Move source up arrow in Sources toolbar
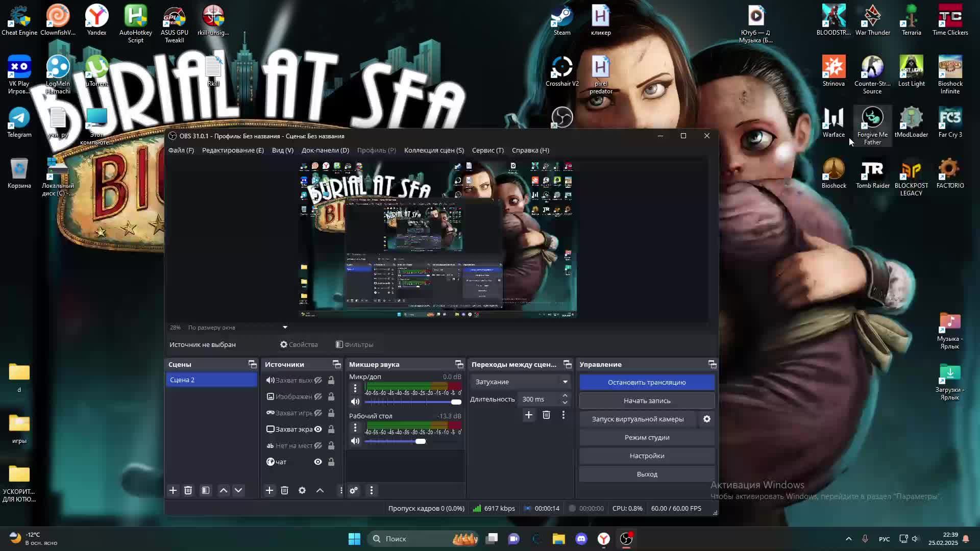 [x=320, y=490]
